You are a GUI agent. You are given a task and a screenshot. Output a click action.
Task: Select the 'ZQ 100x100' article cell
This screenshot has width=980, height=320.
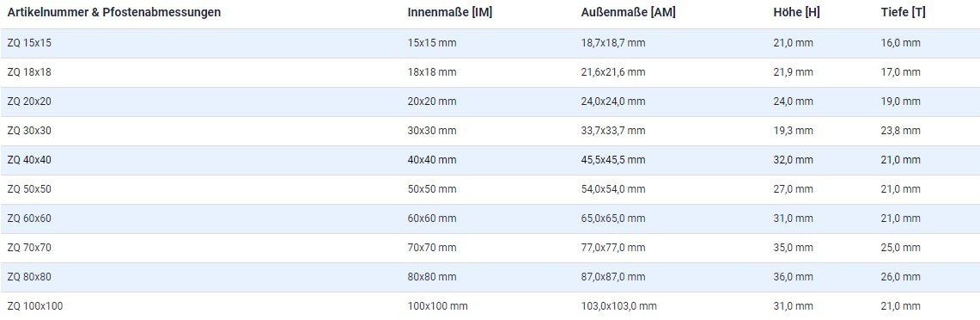pyautogui.click(x=35, y=306)
